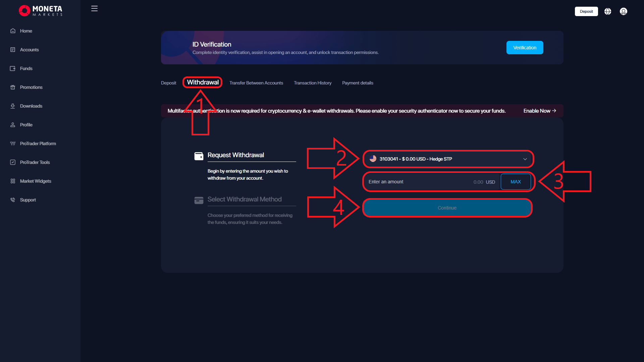Toggle the hamburger sidebar menu icon
The height and width of the screenshot is (362, 644).
[x=94, y=9]
